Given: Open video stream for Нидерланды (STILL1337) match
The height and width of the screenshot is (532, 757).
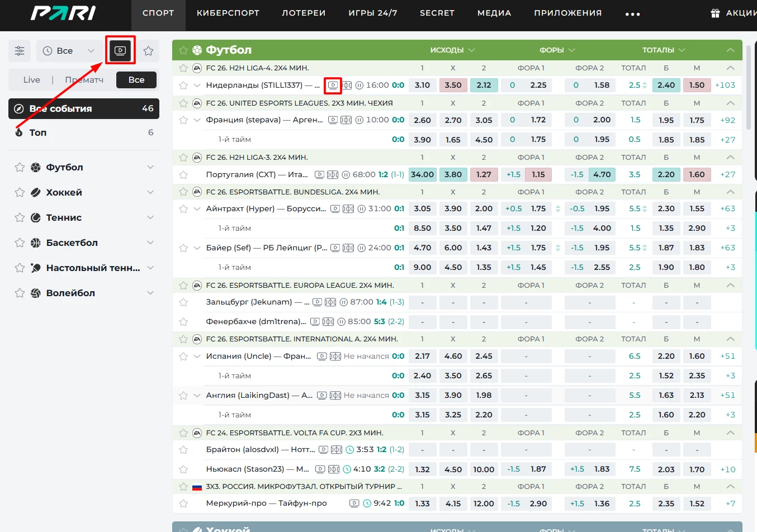Looking at the screenshot, I should click(333, 85).
